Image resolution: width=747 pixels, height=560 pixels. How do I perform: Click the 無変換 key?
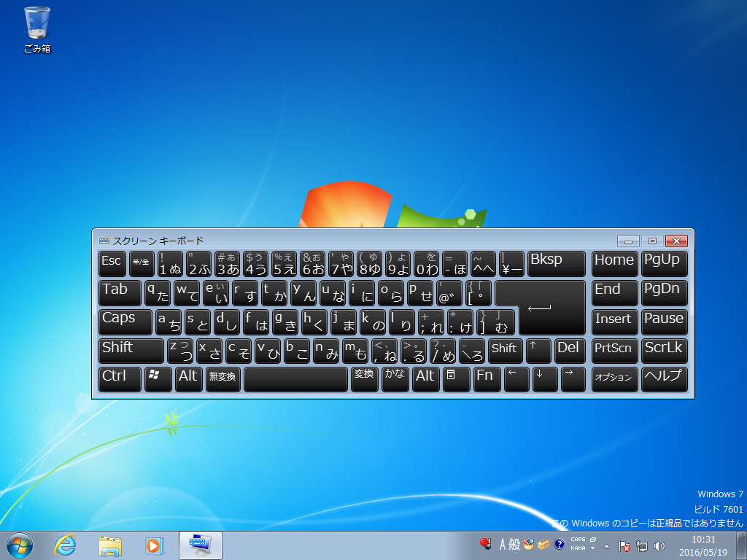(223, 379)
